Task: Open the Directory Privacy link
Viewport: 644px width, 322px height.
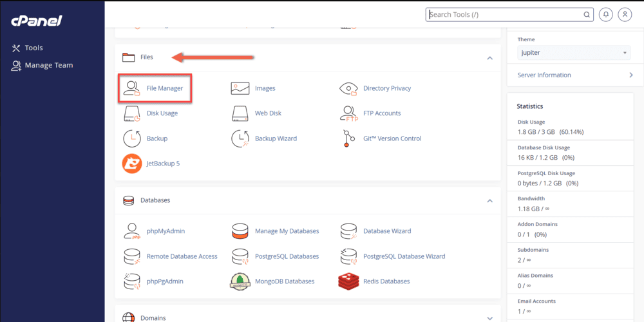Action: click(386, 88)
